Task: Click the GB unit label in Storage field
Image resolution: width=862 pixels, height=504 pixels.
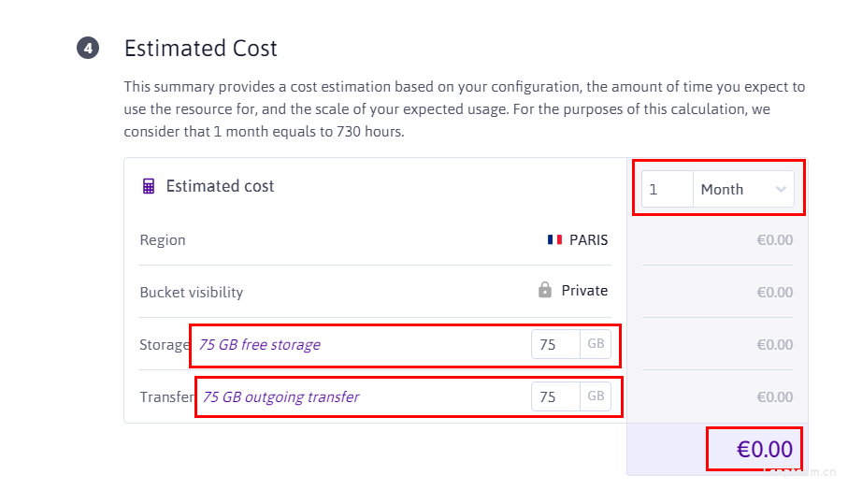Action: pos(596,344)
